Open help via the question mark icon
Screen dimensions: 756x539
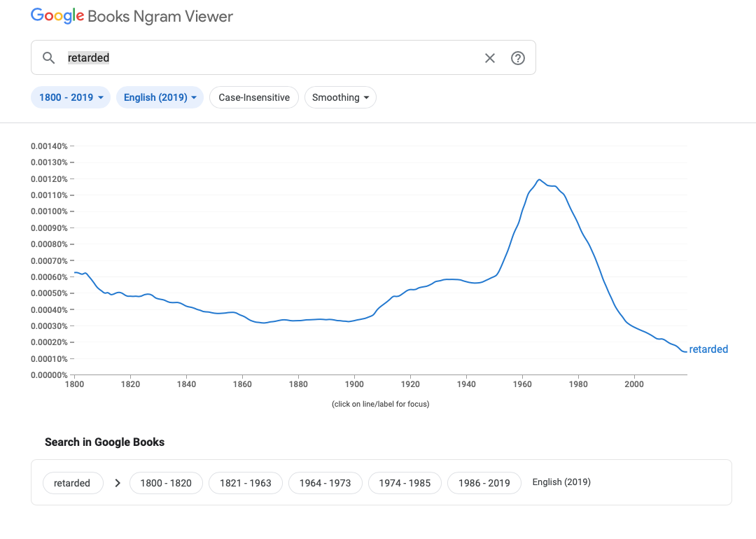pos(518,58)
